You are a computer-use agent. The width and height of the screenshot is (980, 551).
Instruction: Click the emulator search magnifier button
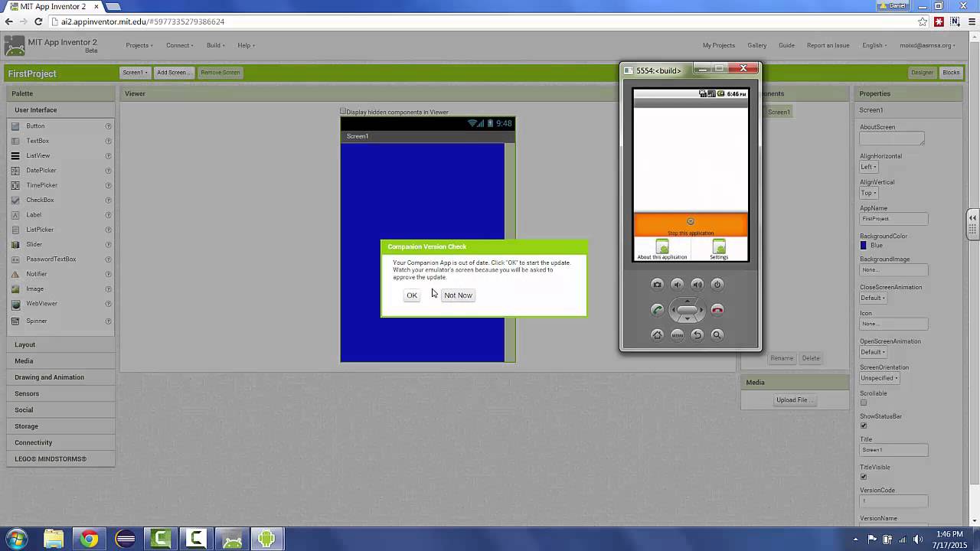pos(717,334)
